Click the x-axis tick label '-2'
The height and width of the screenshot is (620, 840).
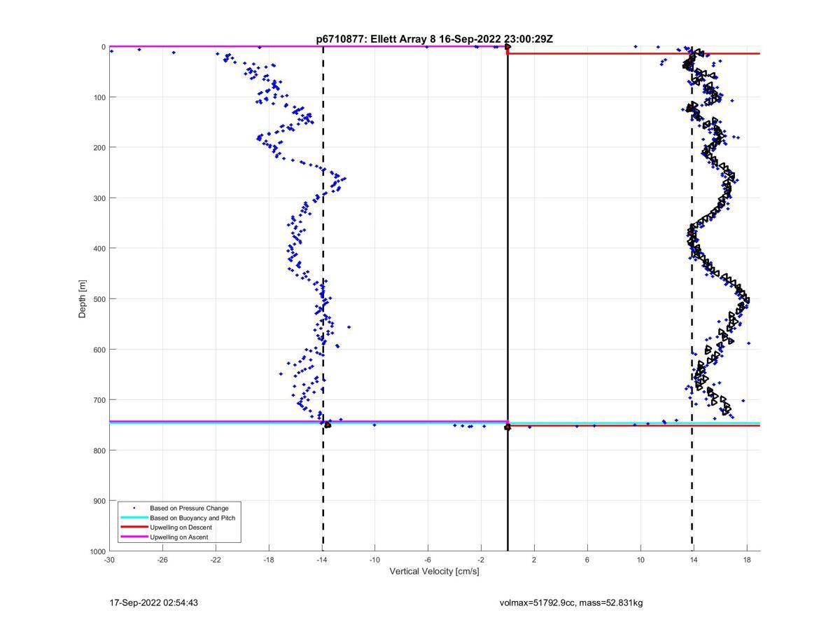[481, 560]
